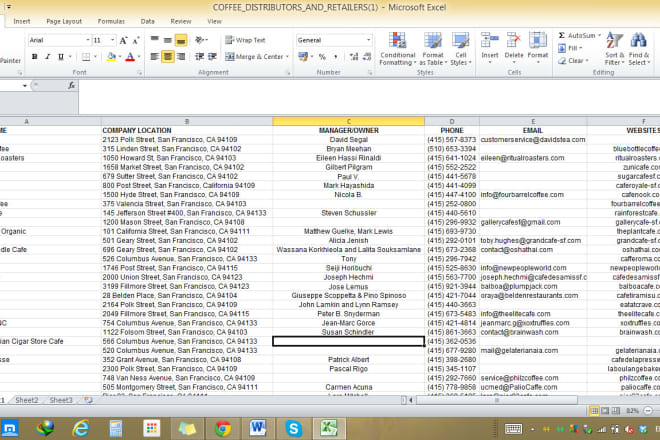Click Insert Worksheet tab icon
This screenshot has height=440, width=660.
[88, 400]
